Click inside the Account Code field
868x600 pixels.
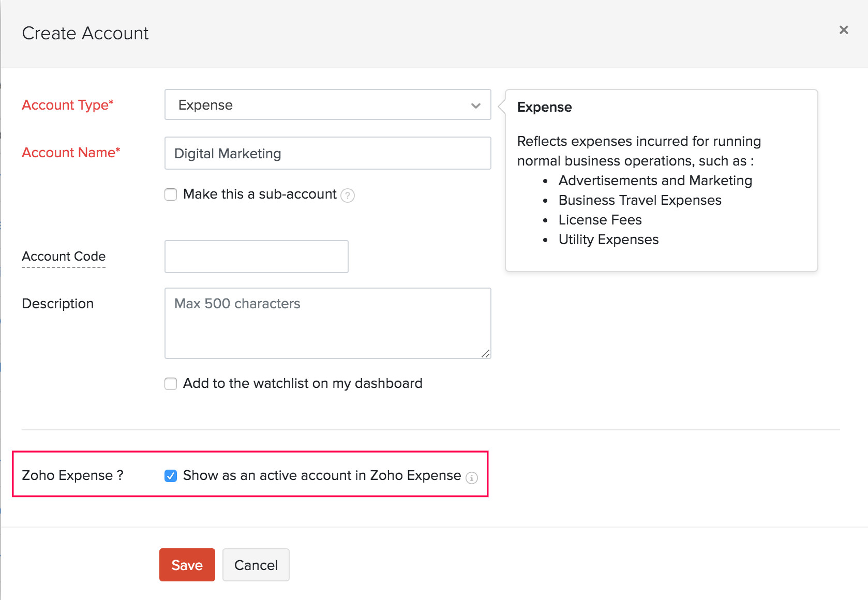[256, 256]
